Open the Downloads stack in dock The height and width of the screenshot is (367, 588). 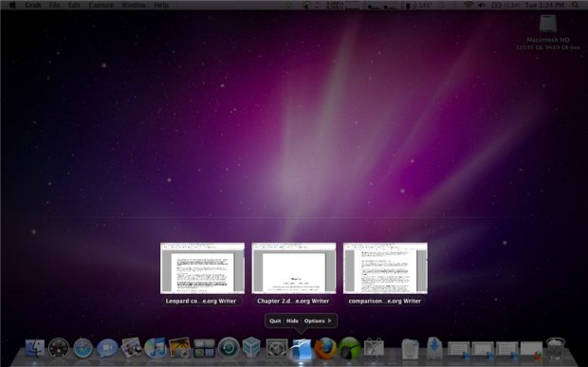434,348
